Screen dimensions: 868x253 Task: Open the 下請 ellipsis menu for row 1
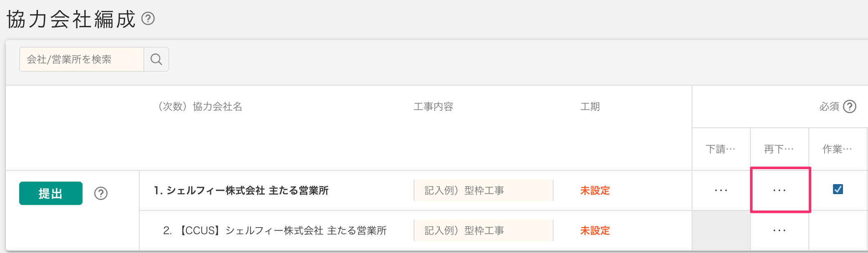pos(721,190)
